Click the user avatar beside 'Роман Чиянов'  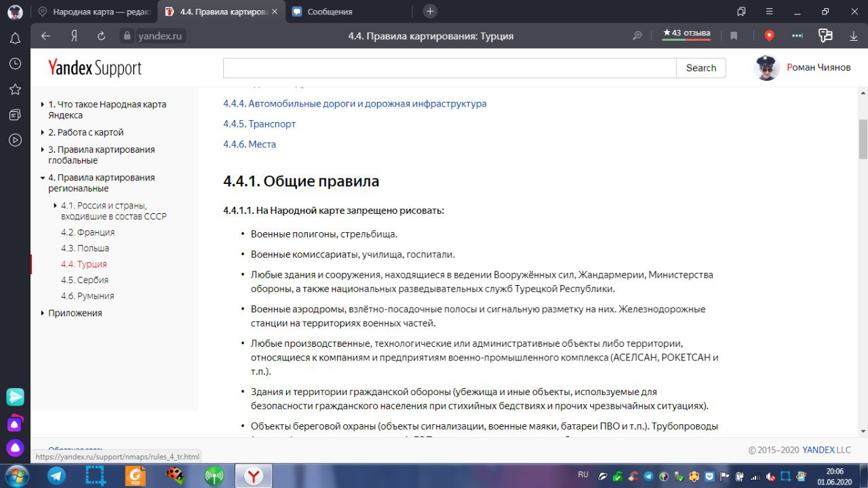(x=767, y=68)
